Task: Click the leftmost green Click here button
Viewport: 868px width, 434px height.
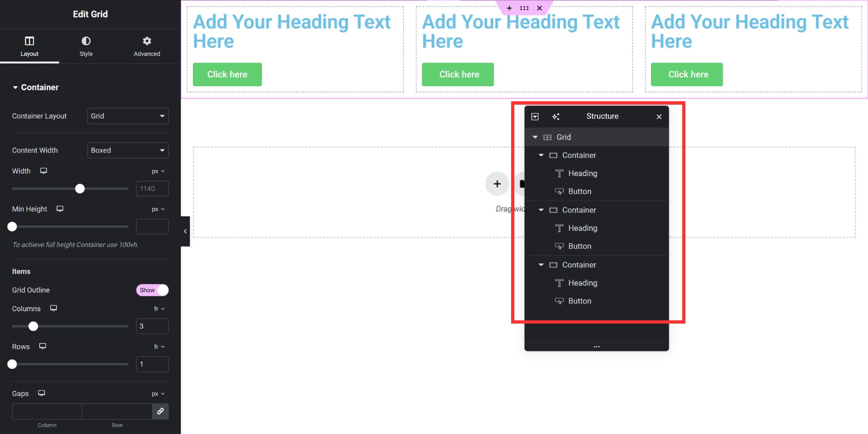Action: pyautogui.click(x=227, y=74)
